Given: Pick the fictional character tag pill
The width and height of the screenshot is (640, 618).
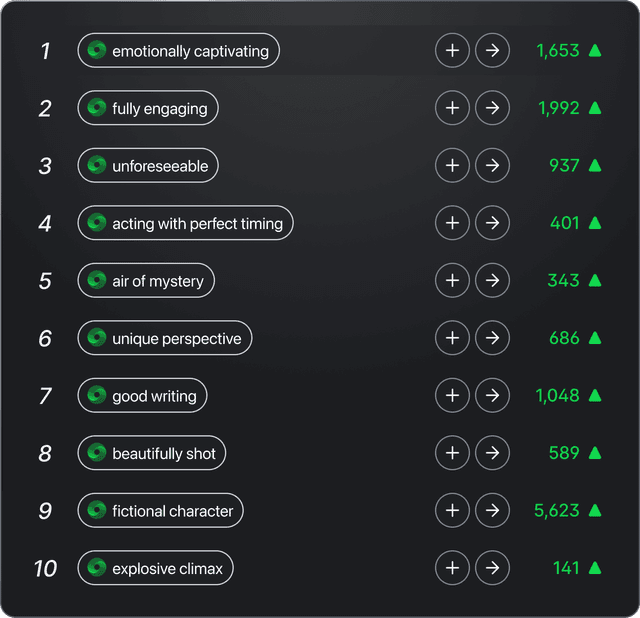Looking at the screenshot, I should [160, 510].
